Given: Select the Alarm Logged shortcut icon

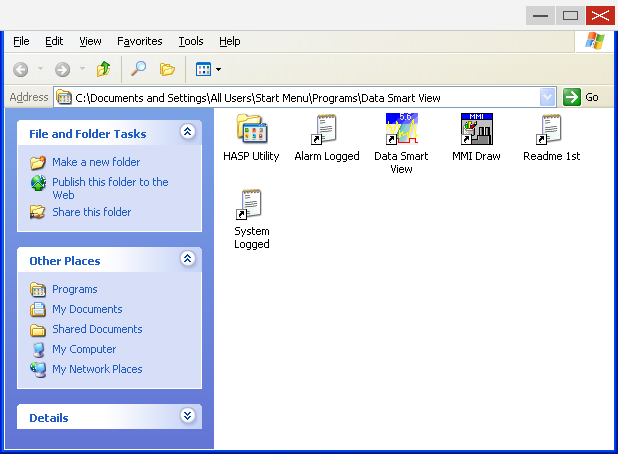Looking at the screenshot, I should [x=324, y=129].
